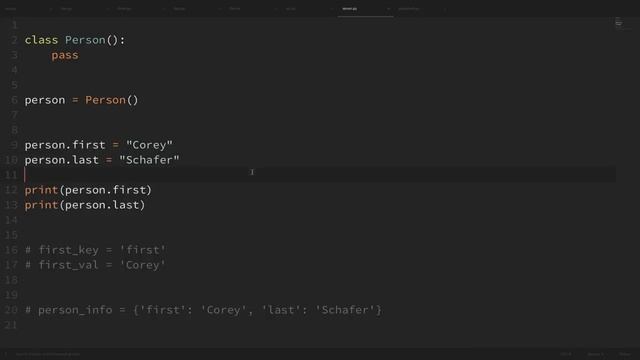Click the 'Schafer' value in the person_info comment
640x360 pixels.
click(345, 310)
